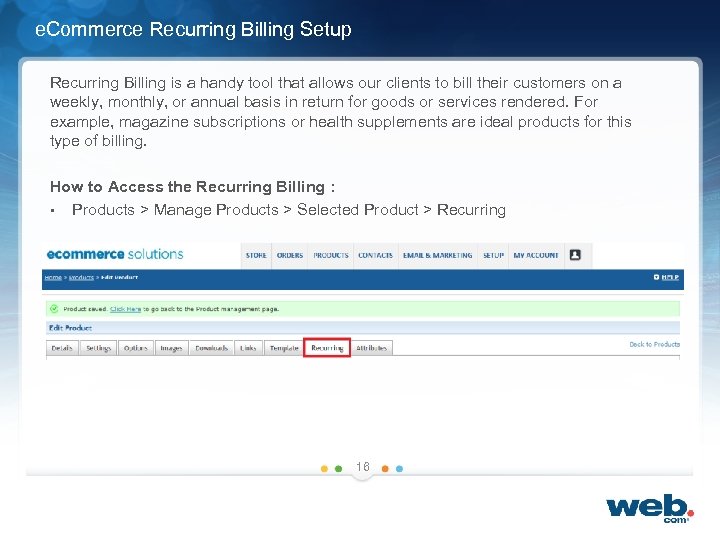Image resolution: width=720 pixels, height=540 pixels.
Task: Click the 'Click Here' link in saved message
Action: coord(125,309)
